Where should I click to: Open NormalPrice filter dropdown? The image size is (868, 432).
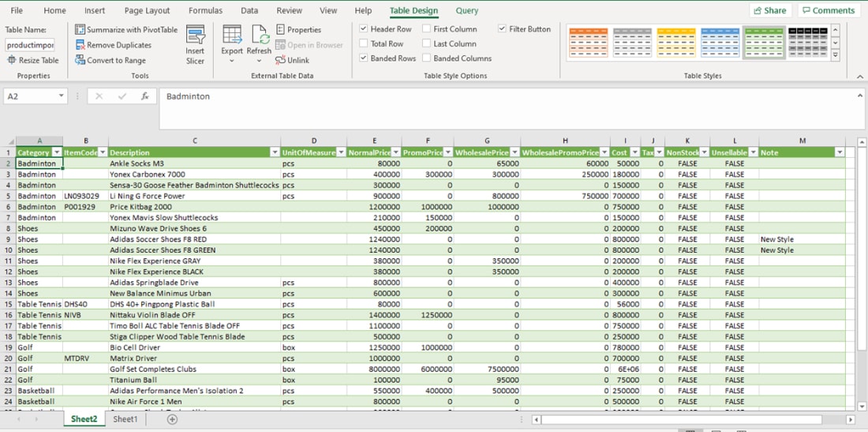pos(396,152)
